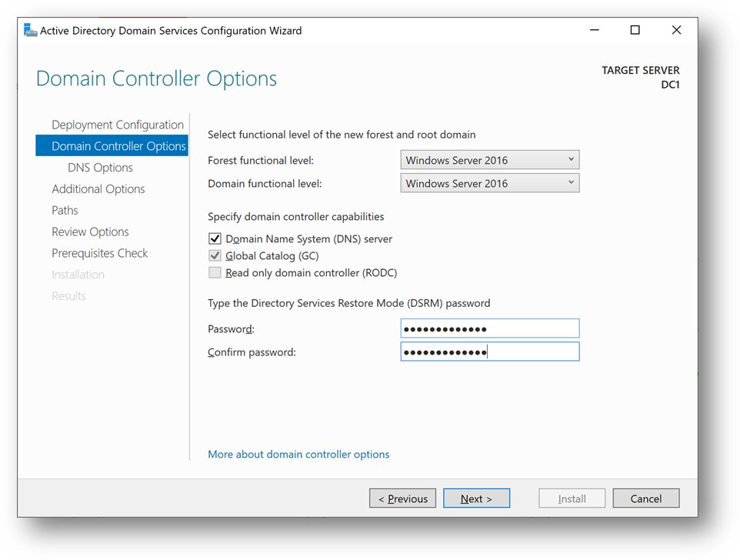740x560 pixels.
Task: Toggle the Global Catalog (GC) checkbox
Action: click(215, 255)
